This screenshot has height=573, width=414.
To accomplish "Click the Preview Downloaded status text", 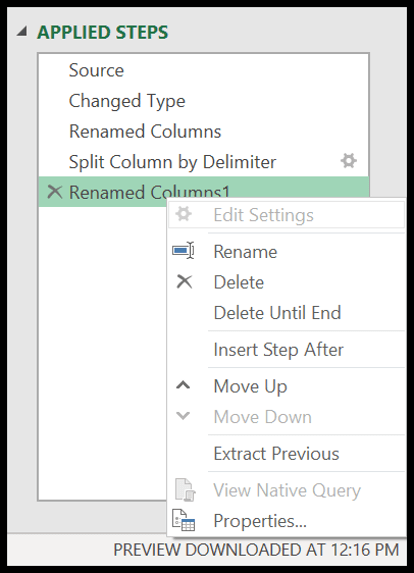I will [256, 550].
